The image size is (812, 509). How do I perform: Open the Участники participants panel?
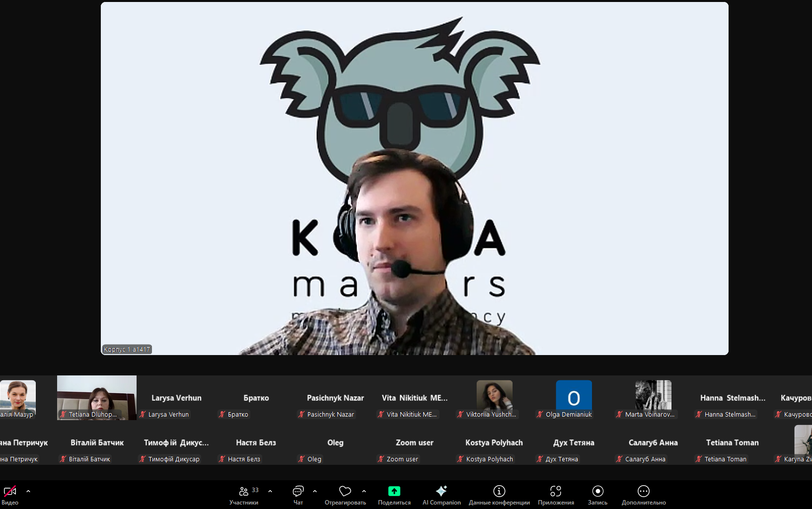(x=244, y=495)
